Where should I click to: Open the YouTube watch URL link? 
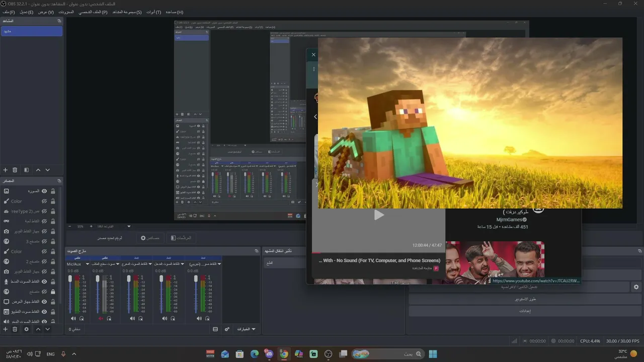coord(536,281)
